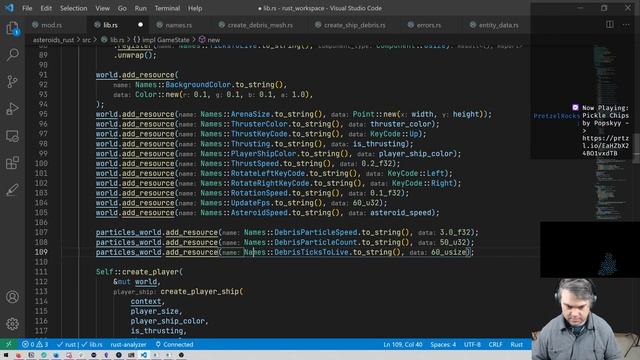Image resolution: width=640 pixels, height=360 pixels.
Task: Switch to the entity_data.rs tab
Action: click(x=498, y=25)
